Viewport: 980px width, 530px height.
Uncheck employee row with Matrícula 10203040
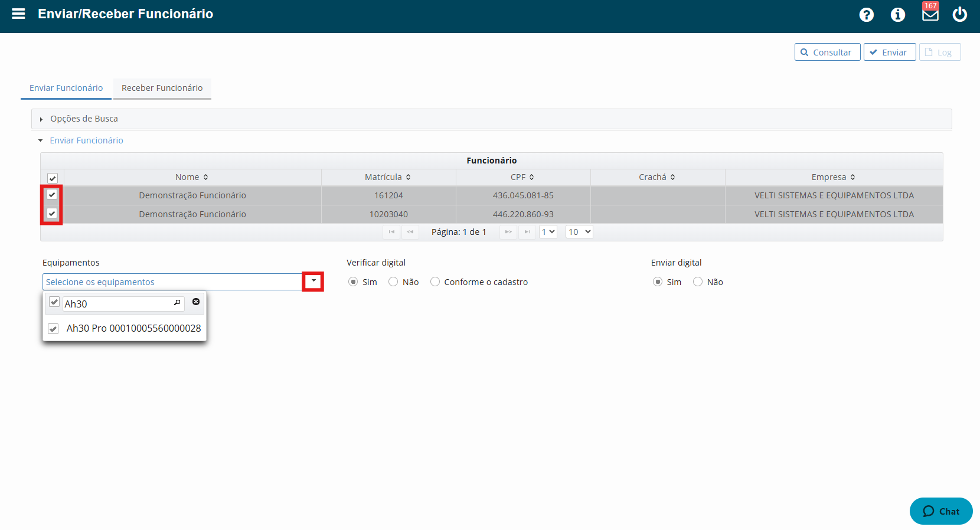click(x=52, y=214)
